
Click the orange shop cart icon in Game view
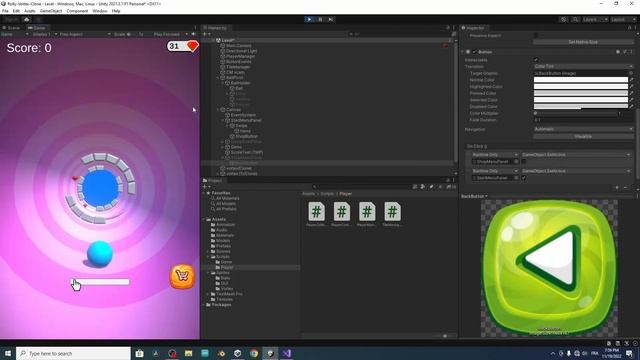click(182, 277)
